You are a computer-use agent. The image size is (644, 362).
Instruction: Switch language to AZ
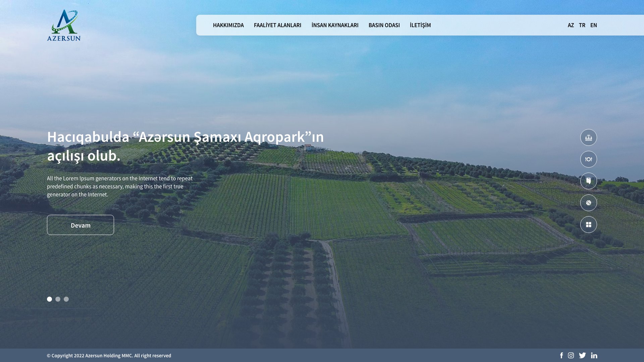pyautogui.click(x=571, y=25)
